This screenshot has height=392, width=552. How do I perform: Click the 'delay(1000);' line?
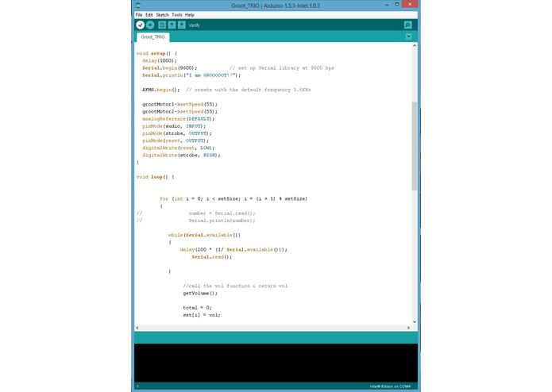[x=160, y=61]
